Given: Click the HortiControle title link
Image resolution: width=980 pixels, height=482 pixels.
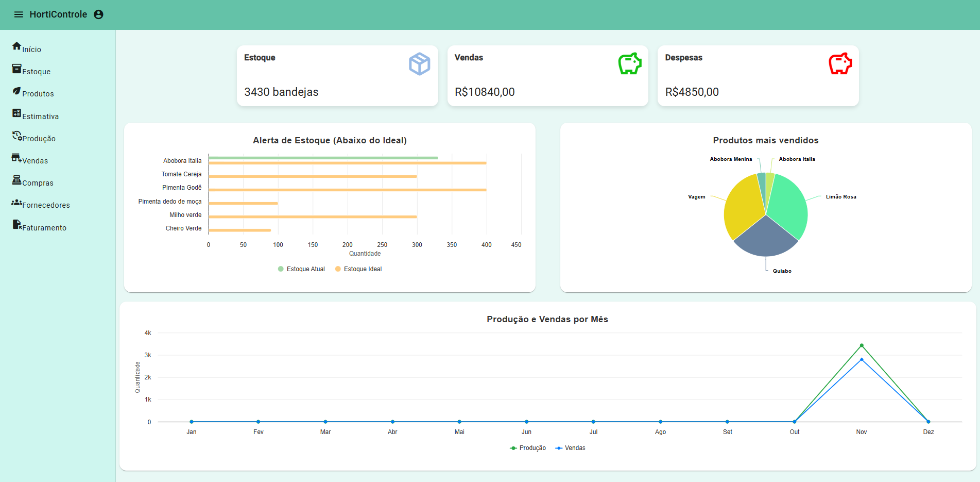Looking at the screenshot, I should (58, 14).
